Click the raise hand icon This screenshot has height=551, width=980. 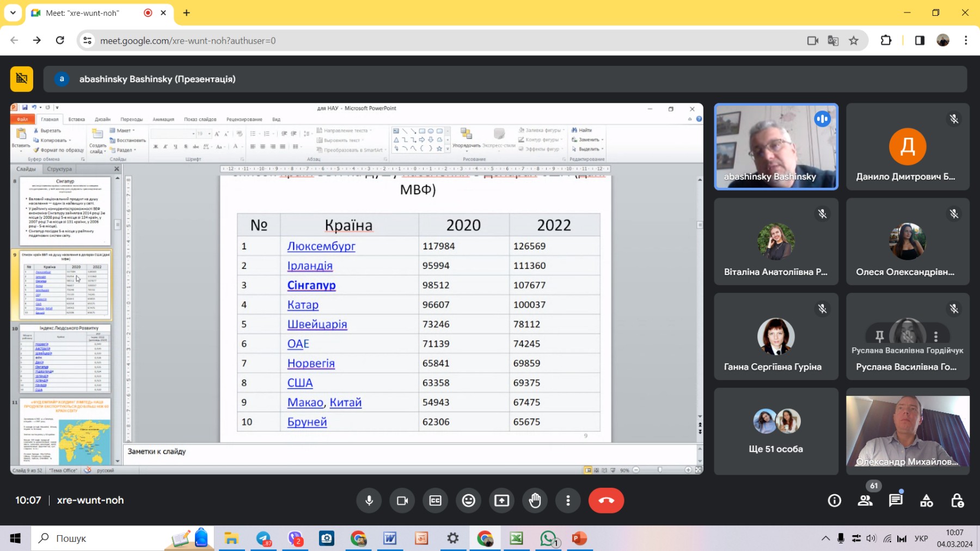535,500
